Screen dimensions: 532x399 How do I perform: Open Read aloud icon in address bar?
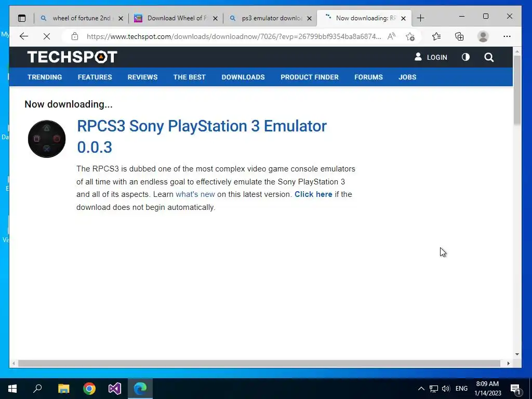[391, 36]
